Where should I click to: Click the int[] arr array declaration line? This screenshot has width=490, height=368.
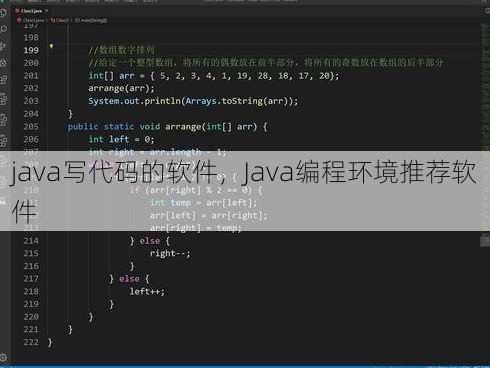pyautogui.click(x=213, y=76)
